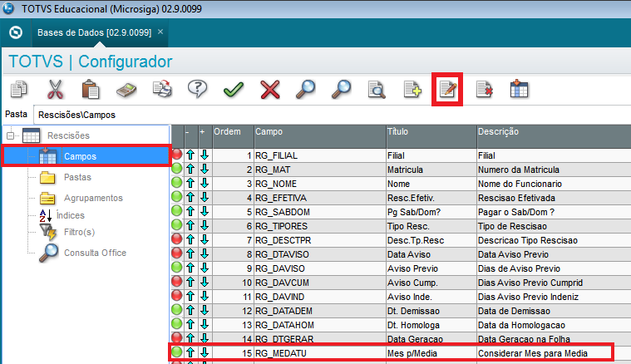
Task: Click the Ordem column header
Action: pyautogui.click(x=233, y=136)
